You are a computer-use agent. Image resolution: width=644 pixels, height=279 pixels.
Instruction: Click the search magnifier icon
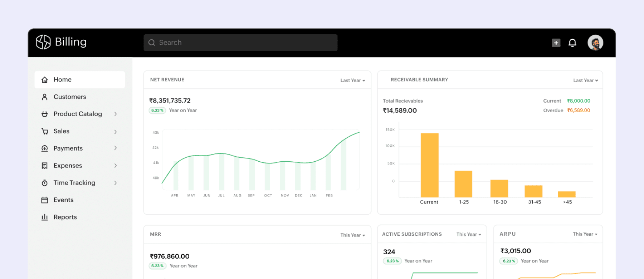[152, 43]
